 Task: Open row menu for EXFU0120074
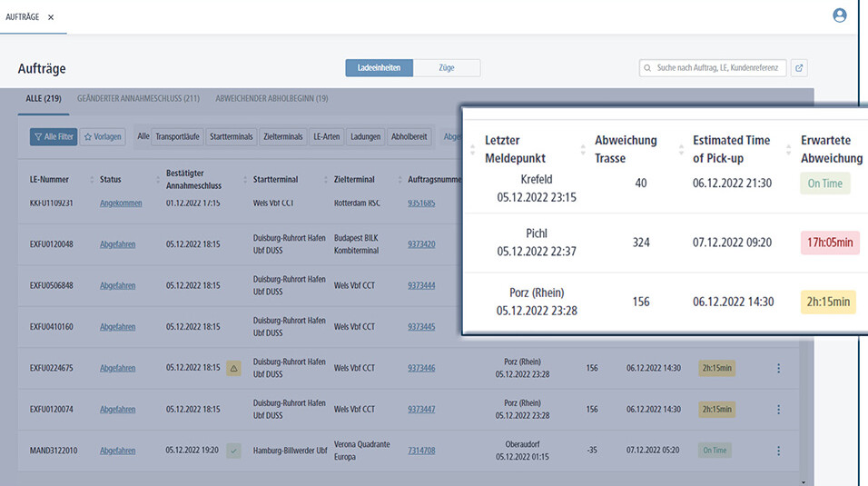coord(778,410)
